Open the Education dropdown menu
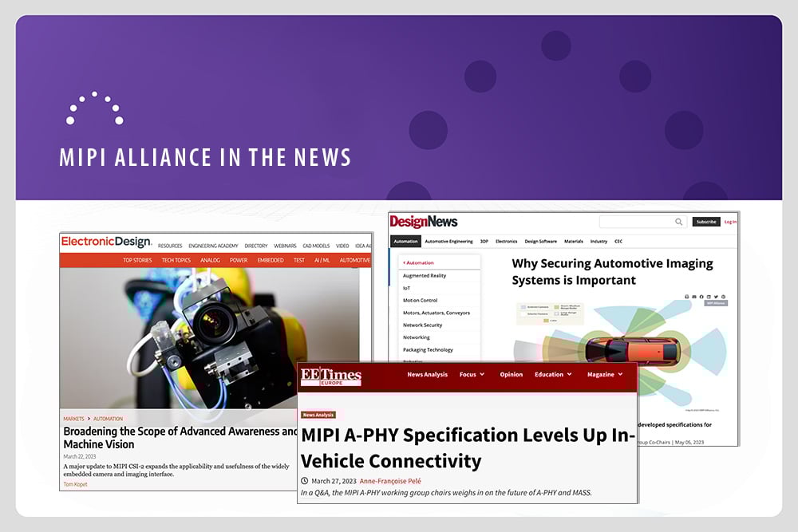 click(x=552, y=374)
